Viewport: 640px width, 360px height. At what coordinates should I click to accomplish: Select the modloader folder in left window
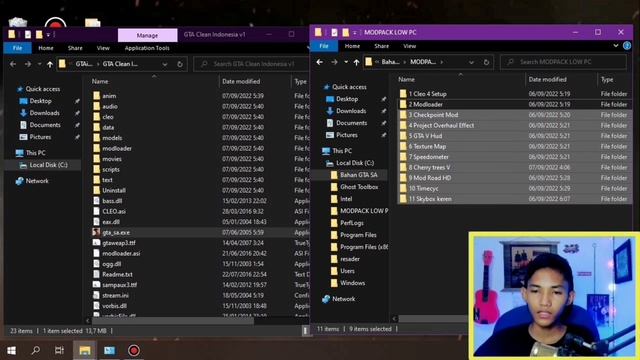point(117,149)
